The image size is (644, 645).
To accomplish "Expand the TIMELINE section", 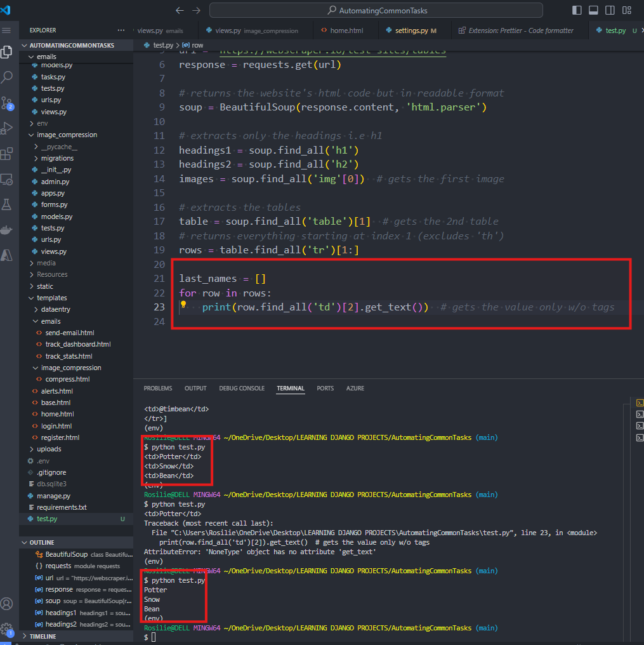I will click(77, 636).
